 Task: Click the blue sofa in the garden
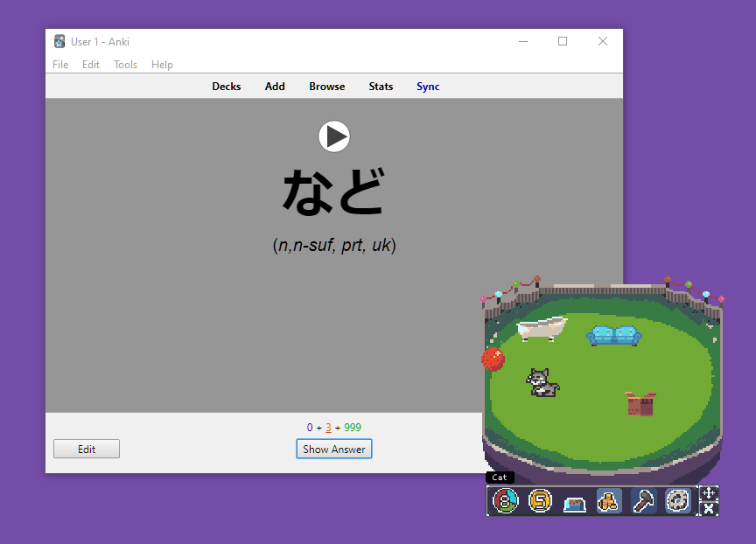coord(614,335)
